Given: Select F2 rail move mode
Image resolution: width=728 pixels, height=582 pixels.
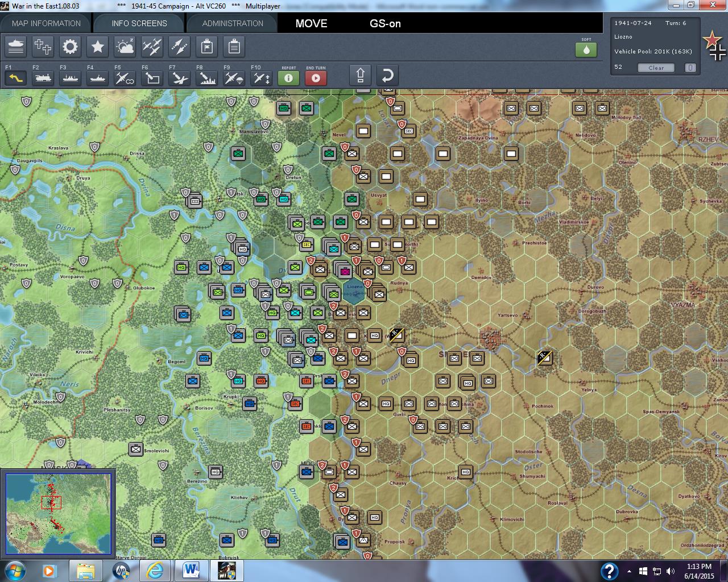Looking at the screenshot, I should pyautogui.click(x=43, y=78).
